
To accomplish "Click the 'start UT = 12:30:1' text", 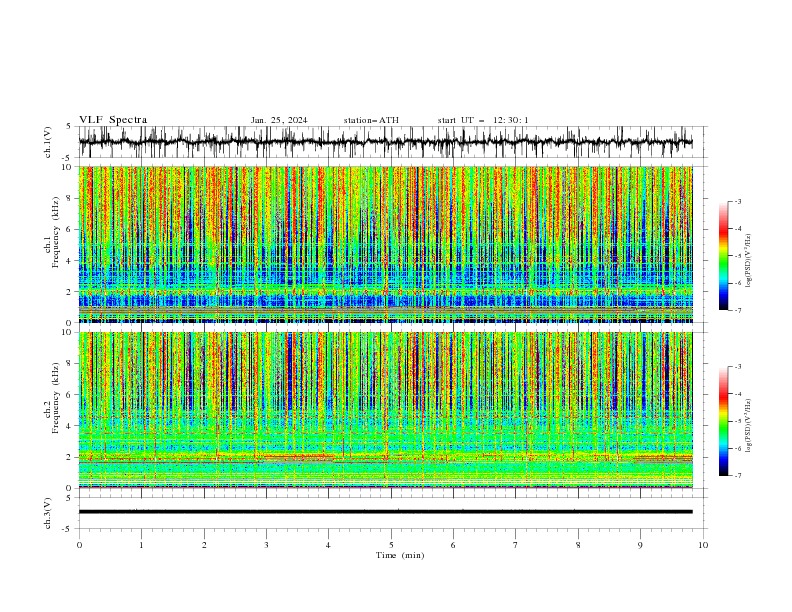I will click(483, 120).
